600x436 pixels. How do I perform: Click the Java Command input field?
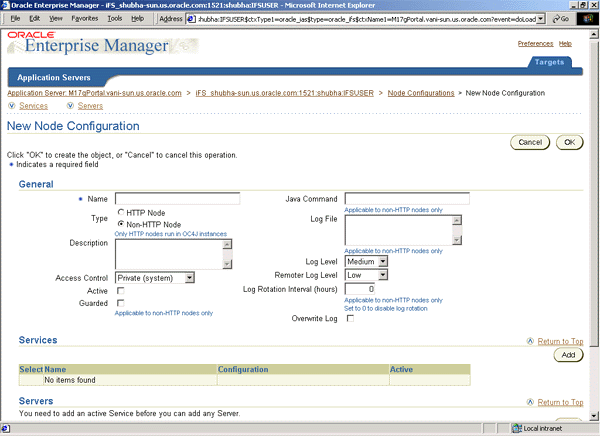(407, 198)
